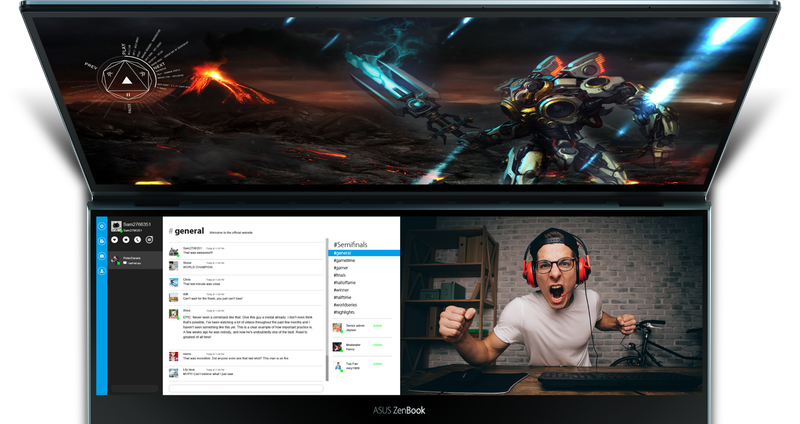The image size is (800, 424).
Task: Click the Moderator Active status
Action: click(x=378, y=345)
